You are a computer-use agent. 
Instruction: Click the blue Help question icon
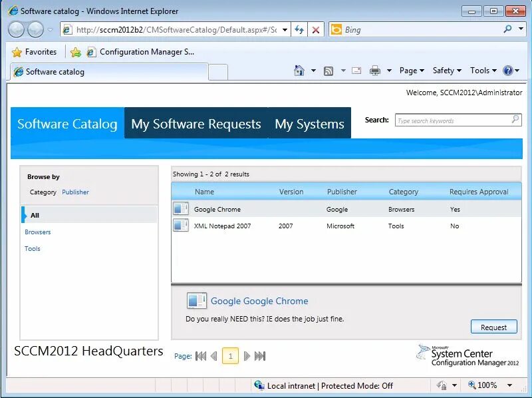click(x=508, y=71)
